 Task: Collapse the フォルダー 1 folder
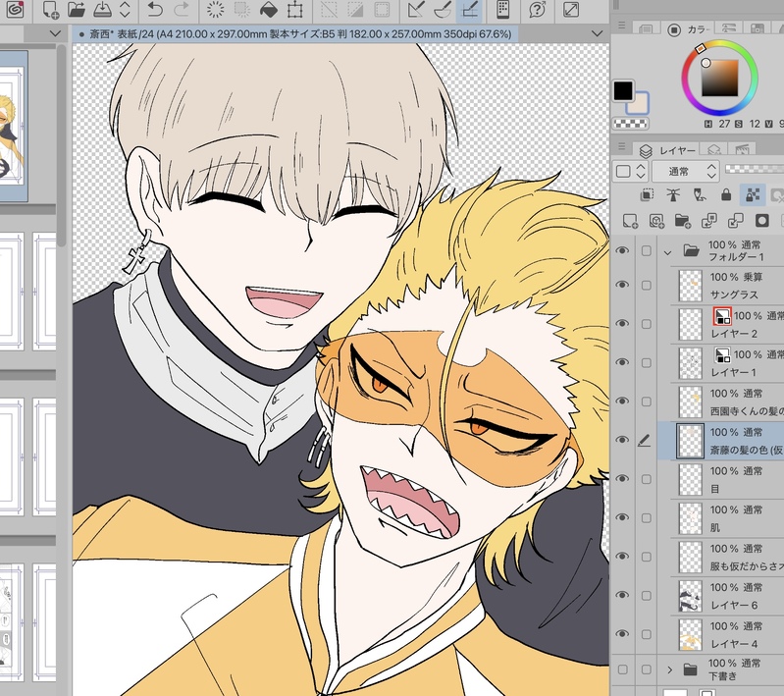pyautogui.click(x=667, y=252)
